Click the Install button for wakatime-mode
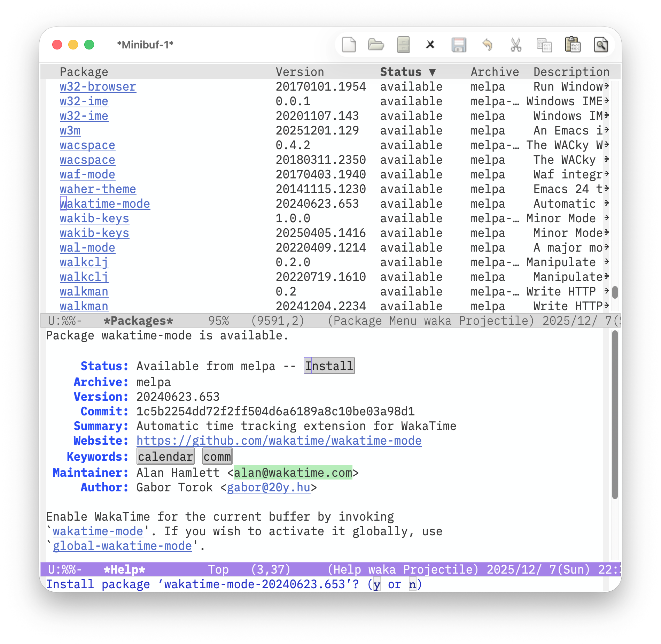 click(329, 366)
